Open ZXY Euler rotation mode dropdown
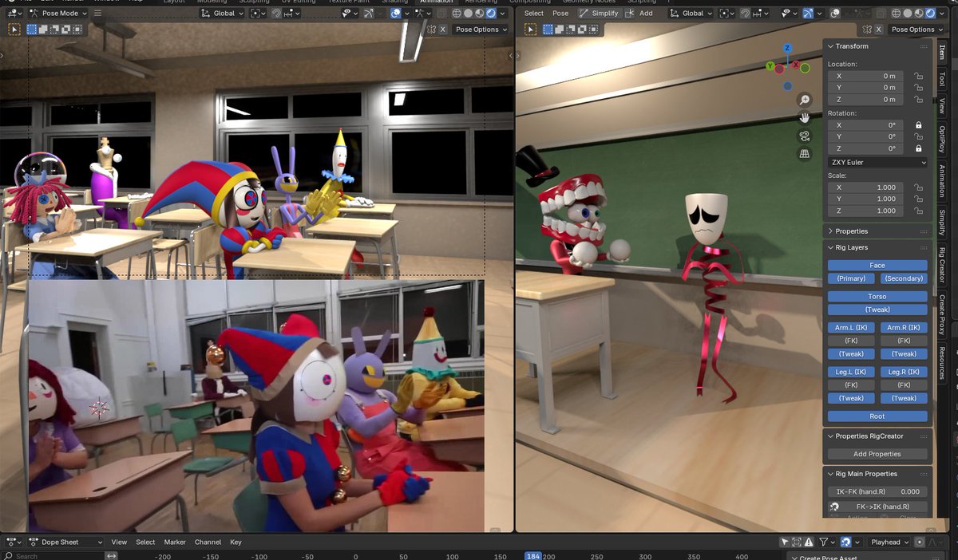 (877, 162)
